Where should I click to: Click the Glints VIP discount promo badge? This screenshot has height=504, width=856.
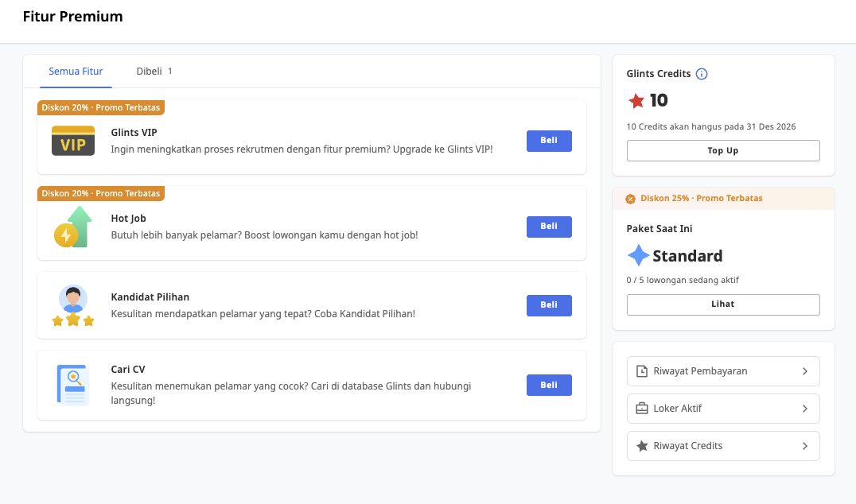[x=101, y=107]
